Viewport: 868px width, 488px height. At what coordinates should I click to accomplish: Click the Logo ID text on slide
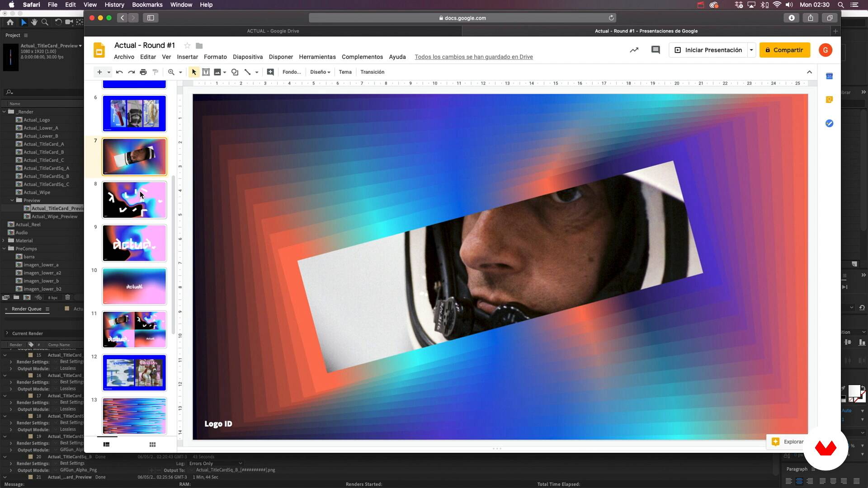(218, 424)
